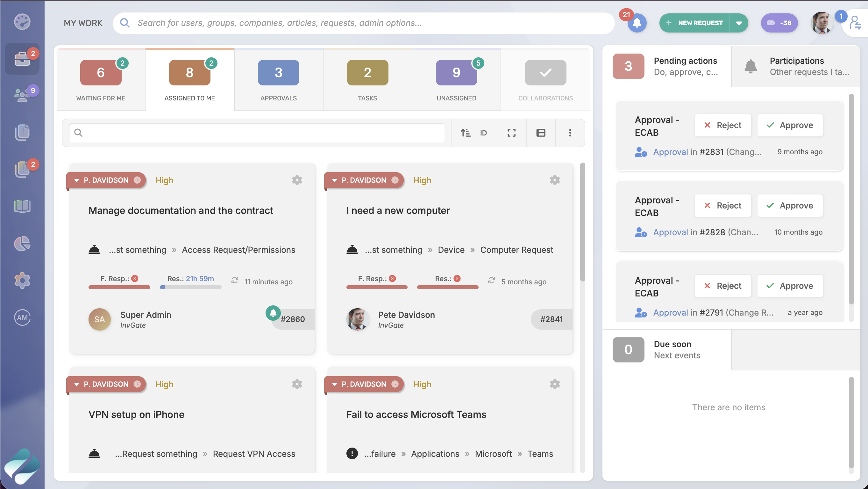The height and width of the screenshot is (489, 868).
Task: Open the analytics pie chart icon
Action: (22, 244)
